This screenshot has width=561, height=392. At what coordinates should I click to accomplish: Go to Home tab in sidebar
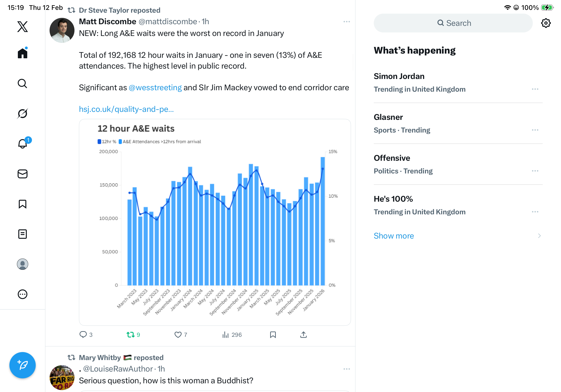point(23,53)
